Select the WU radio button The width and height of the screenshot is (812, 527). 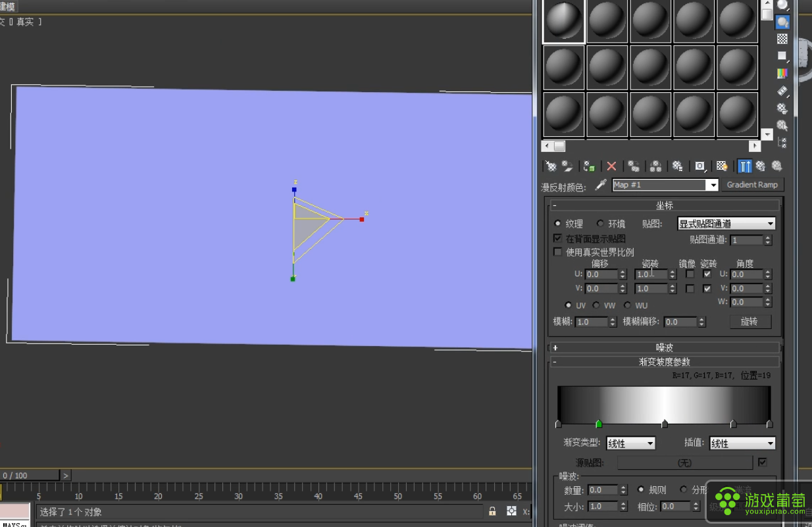click(628, 305)
